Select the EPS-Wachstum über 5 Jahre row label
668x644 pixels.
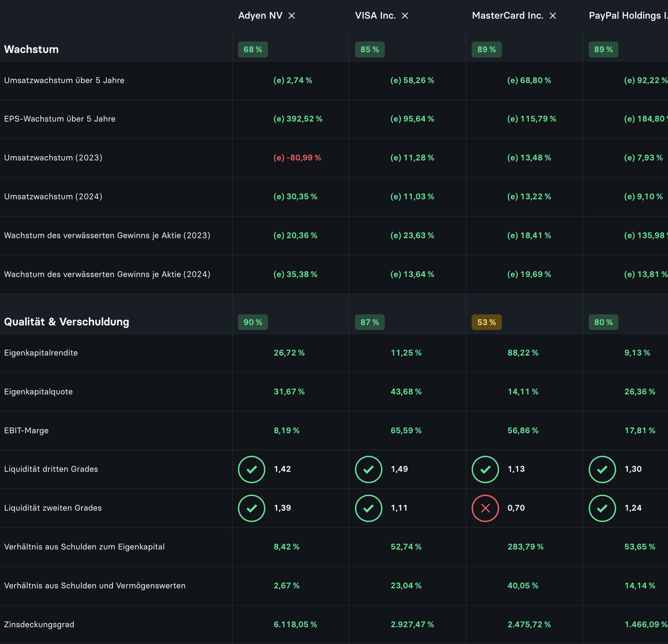60,119
